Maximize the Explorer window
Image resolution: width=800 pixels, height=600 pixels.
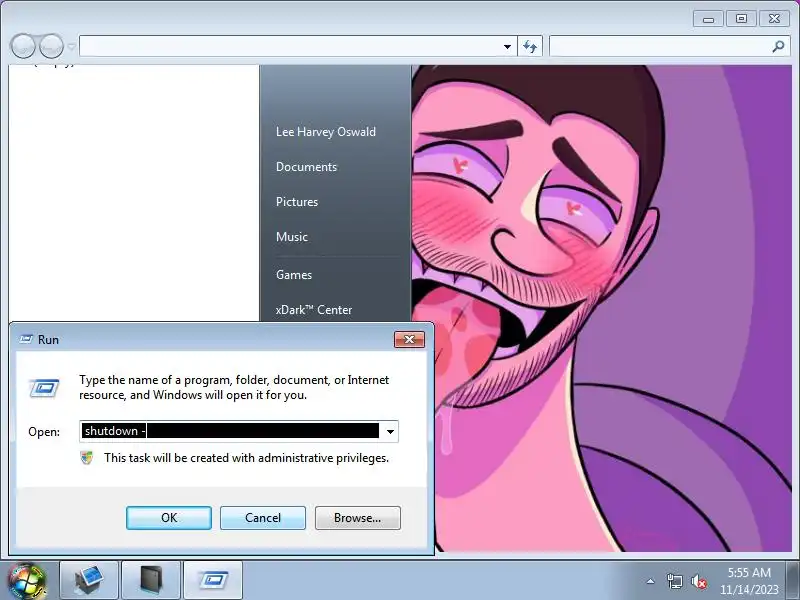[741, 19]
